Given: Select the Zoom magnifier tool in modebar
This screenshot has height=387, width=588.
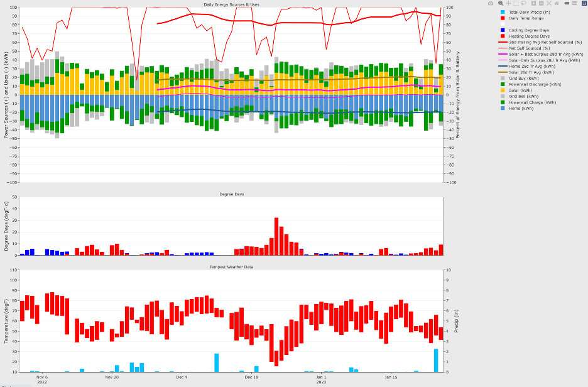Looking at the screenshot, I should point(501,3).
